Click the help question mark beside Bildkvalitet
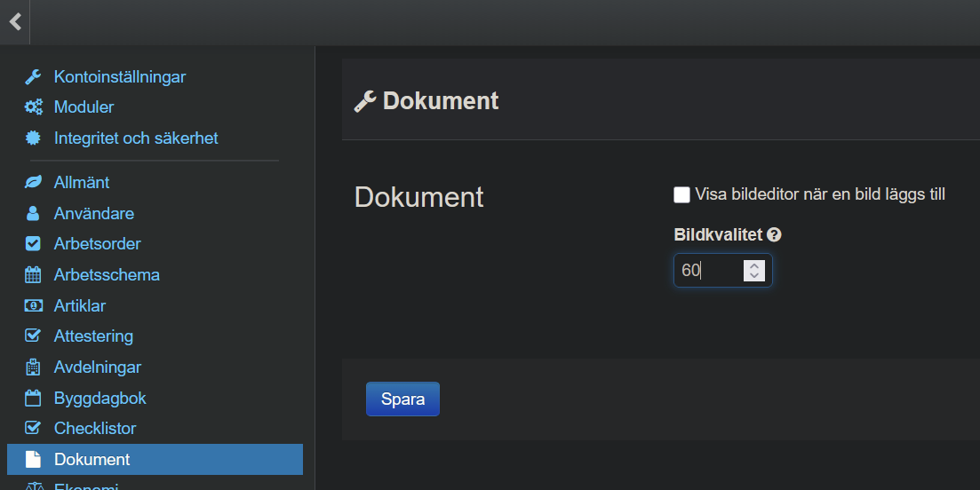Screen dimensions: 980x490 [x=774, y=235]
